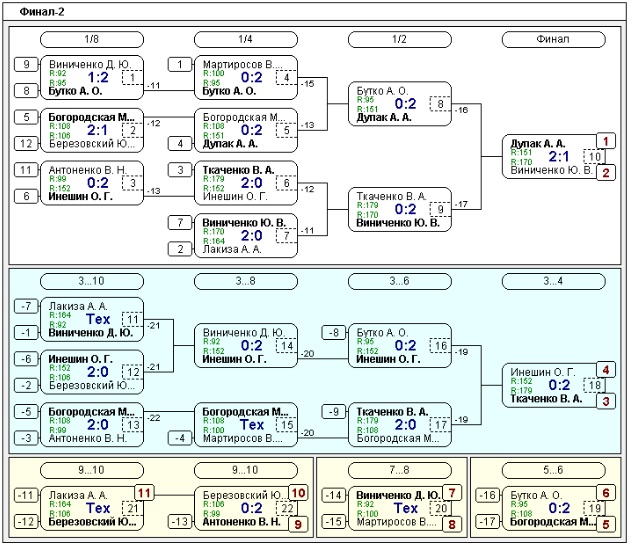This screenshot has height=545, width=630.
Task: Click the -17 box in the 5...6 section
Action: point(488,522)
